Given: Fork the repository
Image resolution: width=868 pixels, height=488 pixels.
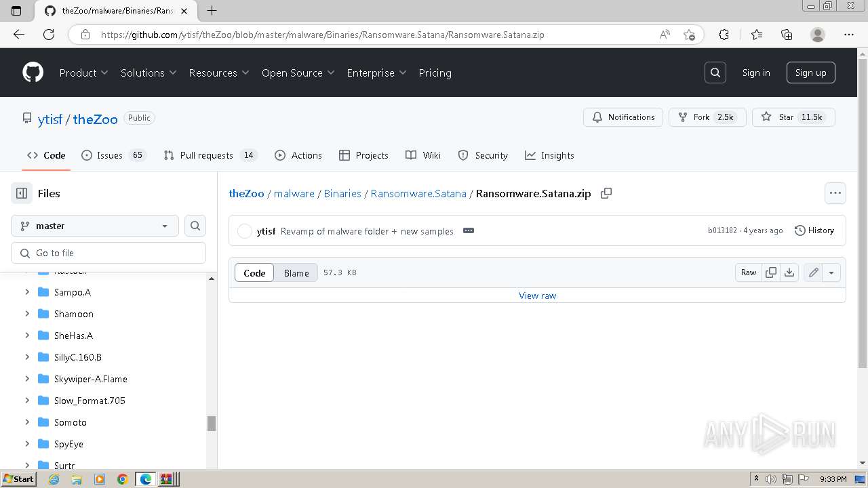Looking at the screenshot, I should point(707,117).
